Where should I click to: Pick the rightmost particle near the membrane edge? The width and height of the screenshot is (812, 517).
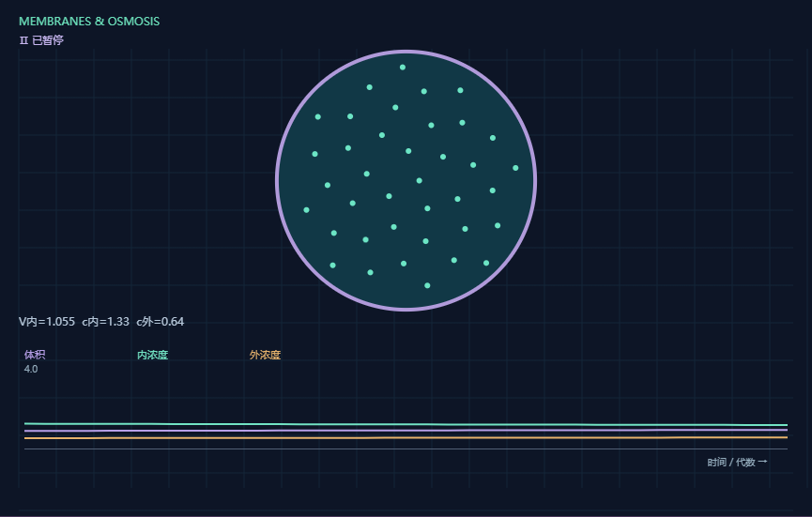coord(515,168)
